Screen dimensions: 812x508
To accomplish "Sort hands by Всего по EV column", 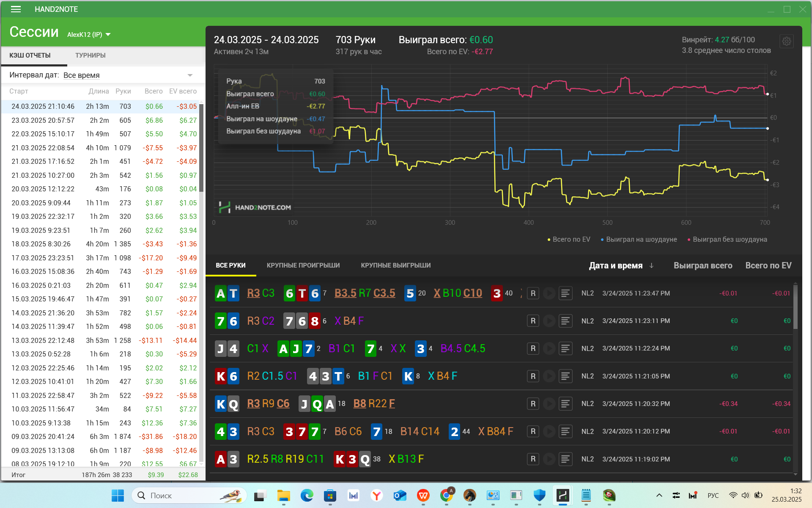I will 768,265.
